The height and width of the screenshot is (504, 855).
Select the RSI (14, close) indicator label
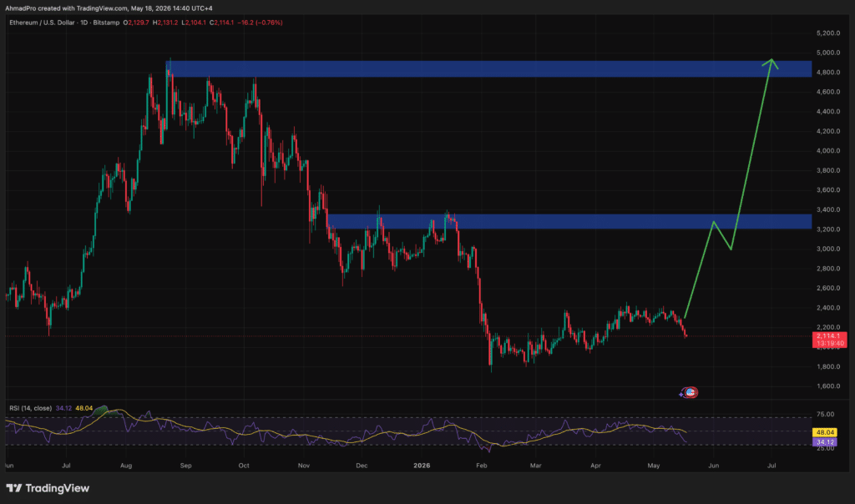30,408
